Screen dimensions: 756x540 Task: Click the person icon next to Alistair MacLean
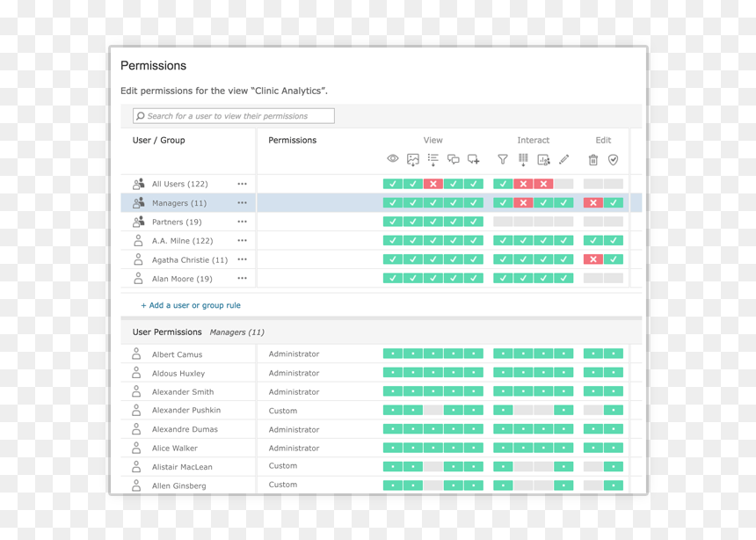pyautogui.click(x=136, y=467)
